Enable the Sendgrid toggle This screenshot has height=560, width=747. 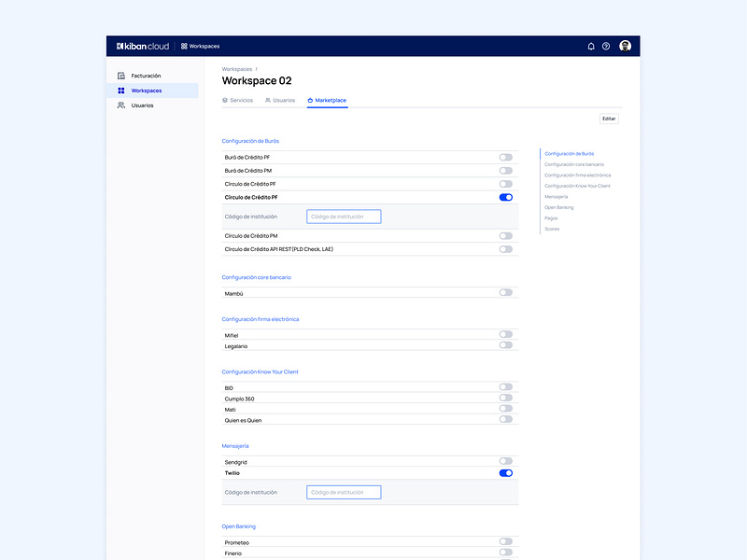506,461
